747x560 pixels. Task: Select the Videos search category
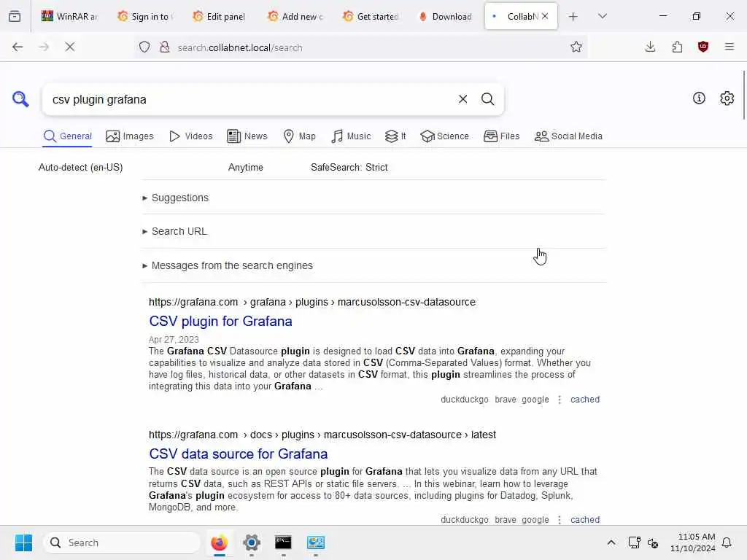pyautogui.click(x=190, y=136)
